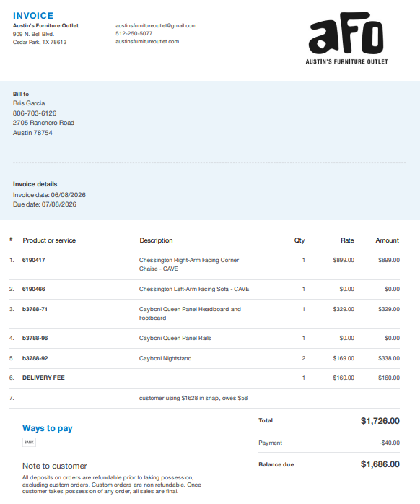Click the Ways to pay heading

tap(47, 428)
